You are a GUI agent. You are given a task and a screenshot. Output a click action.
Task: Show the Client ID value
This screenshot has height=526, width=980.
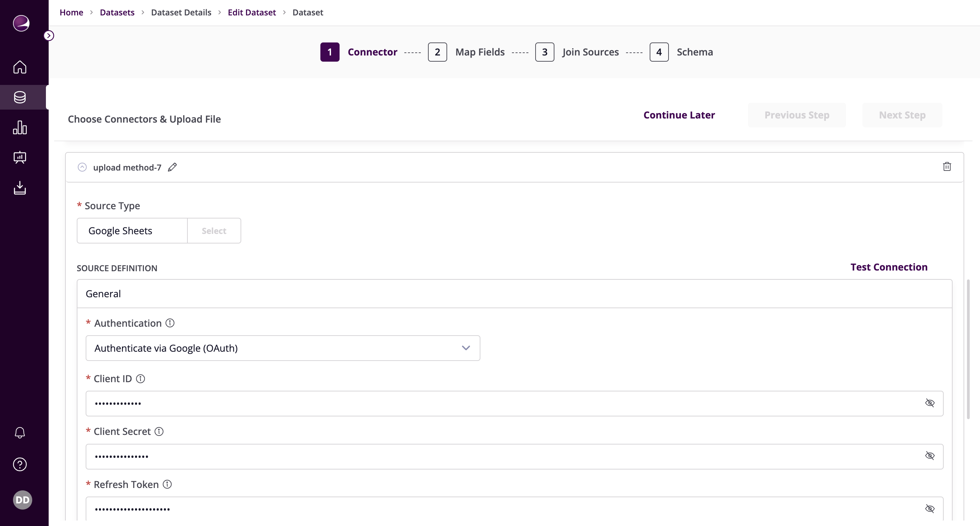click(x=930, y=403)
